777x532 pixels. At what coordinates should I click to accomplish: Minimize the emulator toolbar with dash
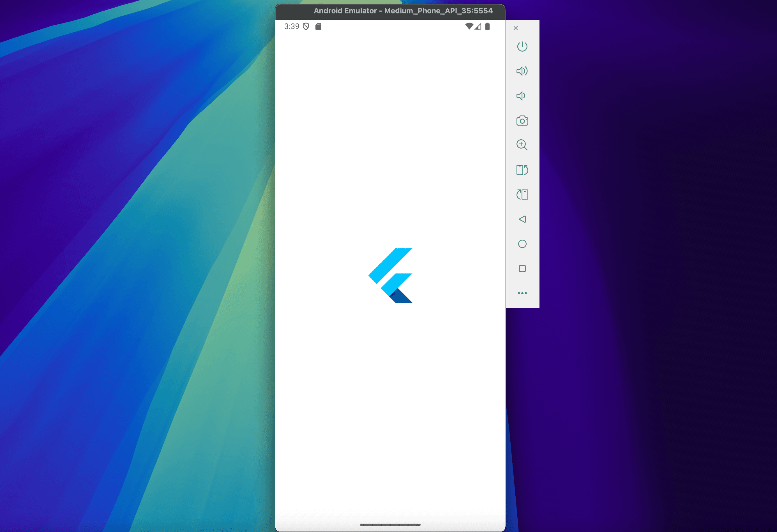530,28
